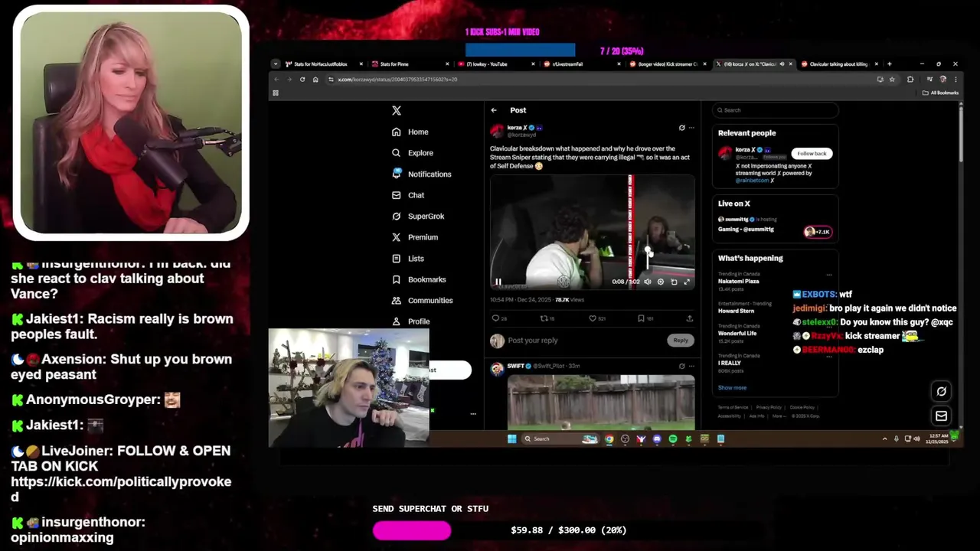Click the back arrow beside Post
The image size is (980, 551).
click(x=494, y=110)
